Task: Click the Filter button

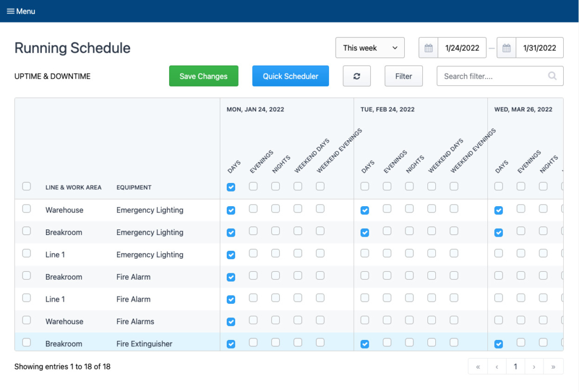Action: pyautogui.click(x=403, y=76)
